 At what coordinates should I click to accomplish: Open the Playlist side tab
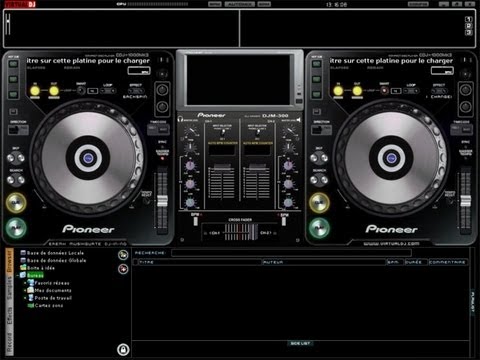tap(473, 302)
